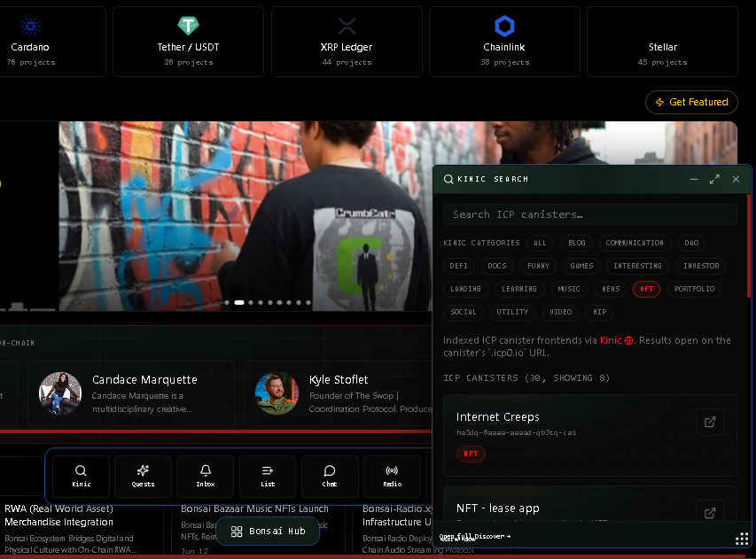Screen dimensions: 756x559
Task: Open the Inbox bell in the dock
Action: click(206, 476)
